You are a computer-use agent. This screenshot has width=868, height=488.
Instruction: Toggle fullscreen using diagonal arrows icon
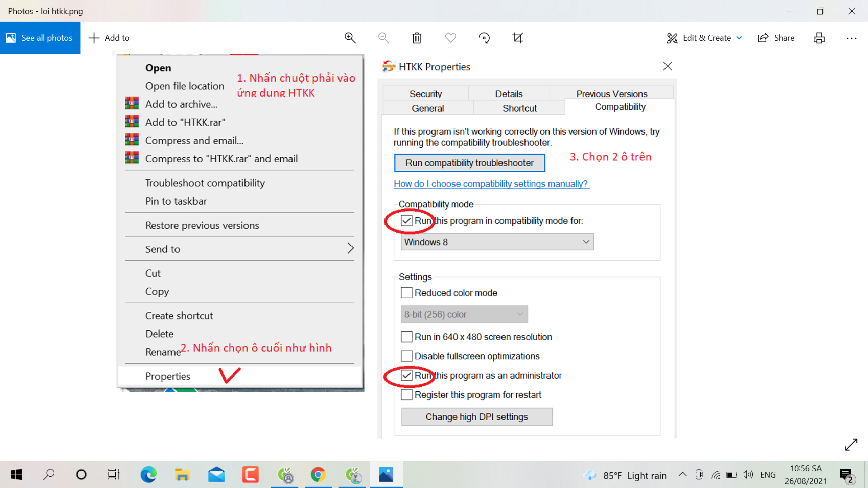coord(851,445)
